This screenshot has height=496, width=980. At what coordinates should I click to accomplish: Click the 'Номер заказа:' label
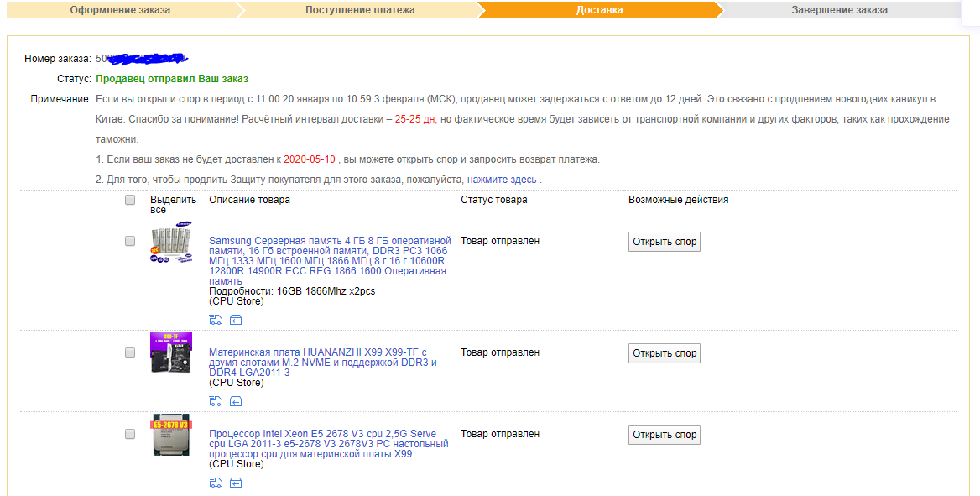[58, 59]
